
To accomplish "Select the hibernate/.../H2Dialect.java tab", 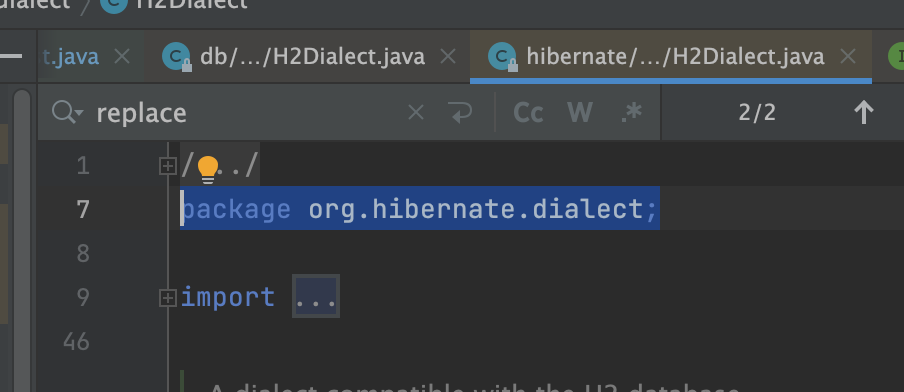I will (x=671, y=56).
